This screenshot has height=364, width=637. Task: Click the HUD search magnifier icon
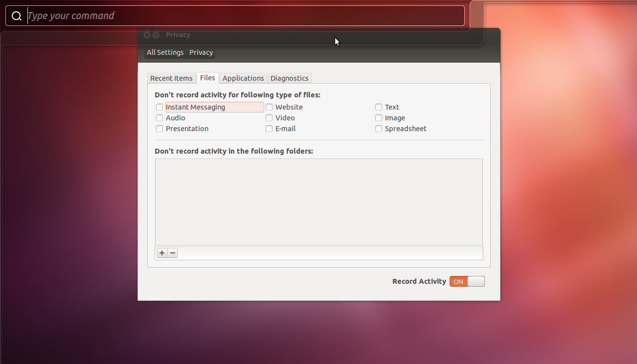(17, 16)
